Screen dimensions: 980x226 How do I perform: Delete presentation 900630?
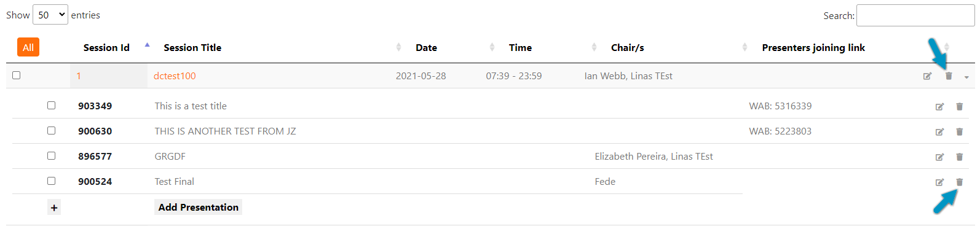click(959, 132)
